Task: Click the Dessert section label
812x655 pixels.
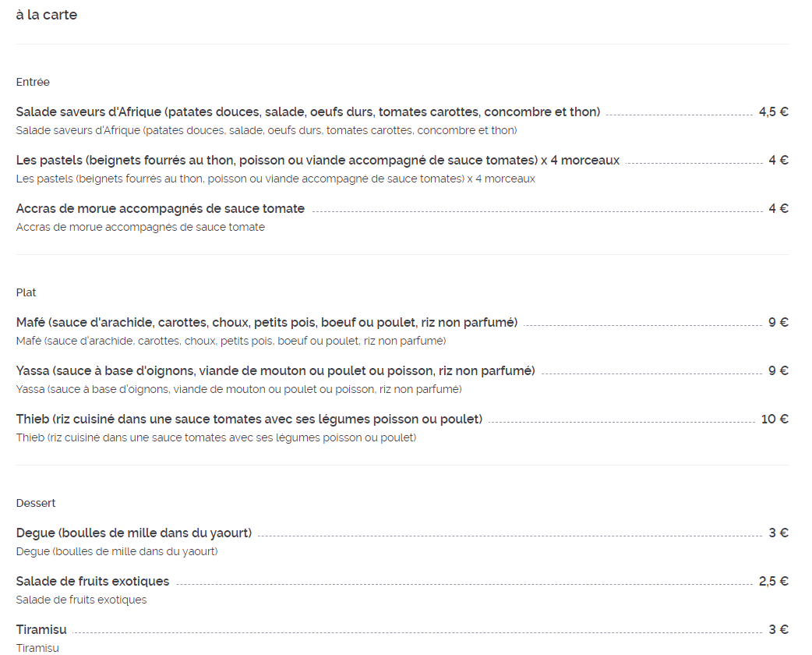Action: 36,503
